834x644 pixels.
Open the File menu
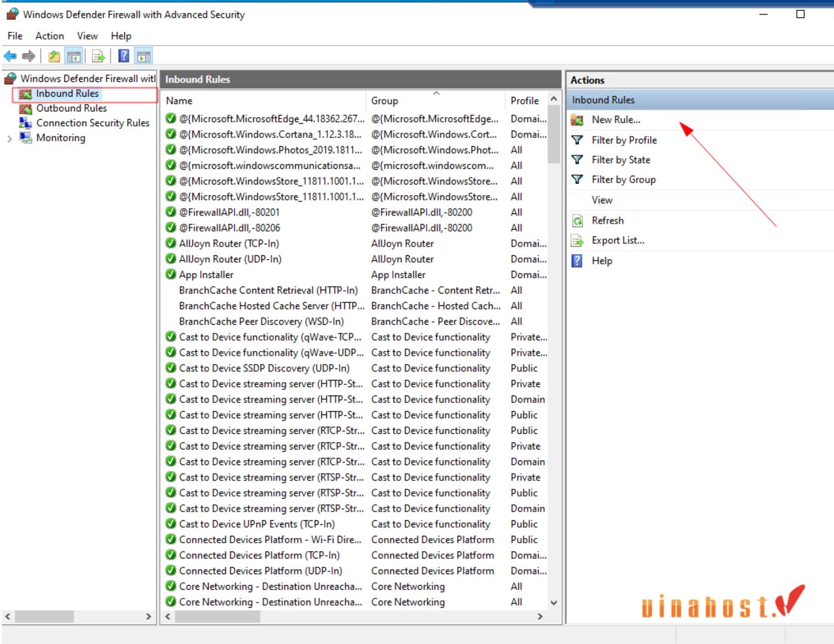tap(15, 36)
